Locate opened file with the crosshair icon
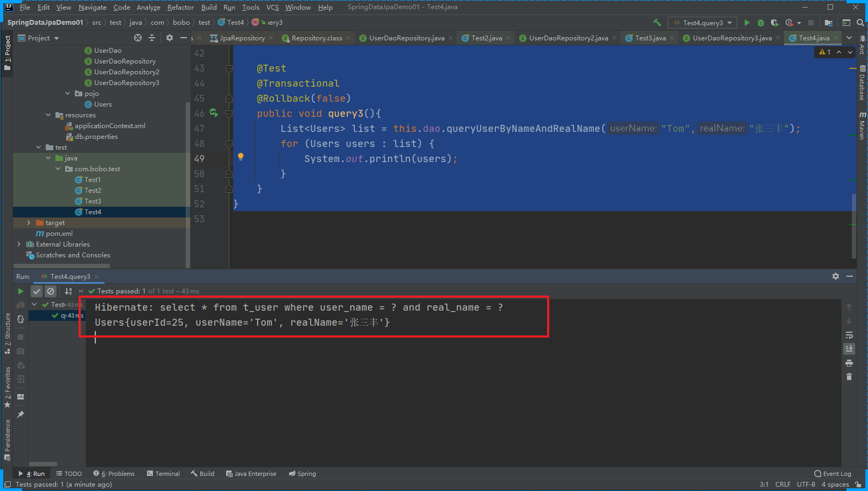 (x=138, y=38)
